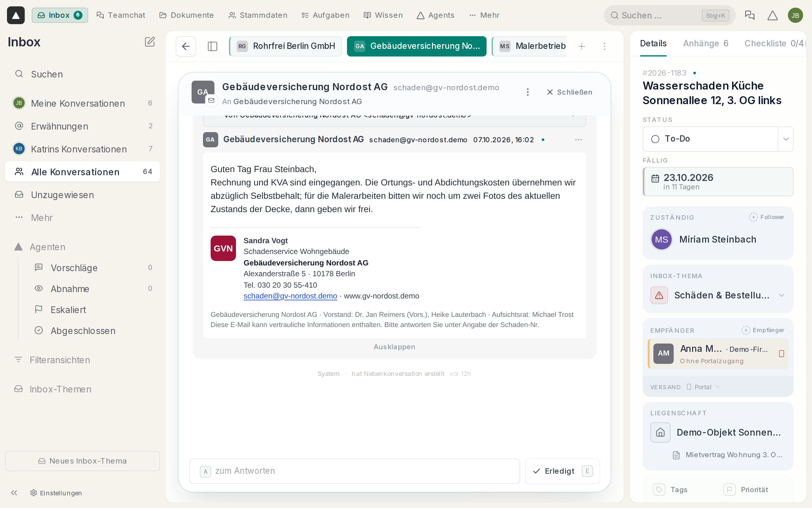This screenshot has width=812, height=508.
Task: Collapse the sidebar with double chevron
Action: 14,492
